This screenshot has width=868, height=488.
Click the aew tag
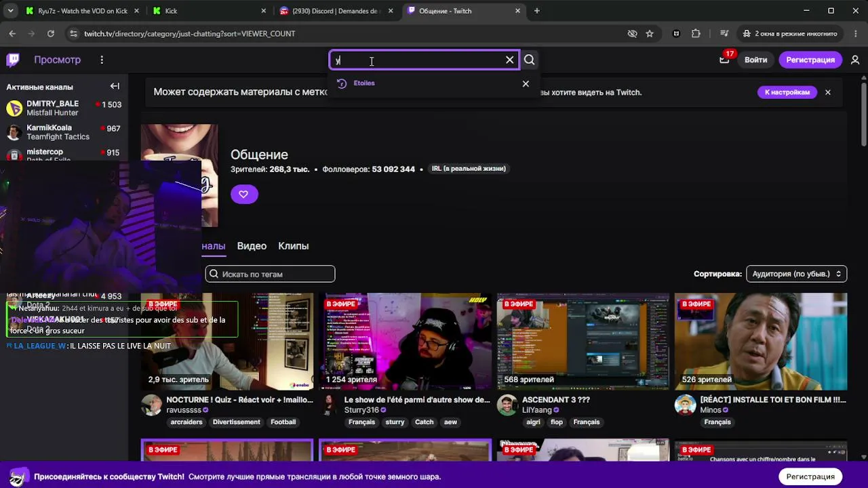click(x=450, y=422)
